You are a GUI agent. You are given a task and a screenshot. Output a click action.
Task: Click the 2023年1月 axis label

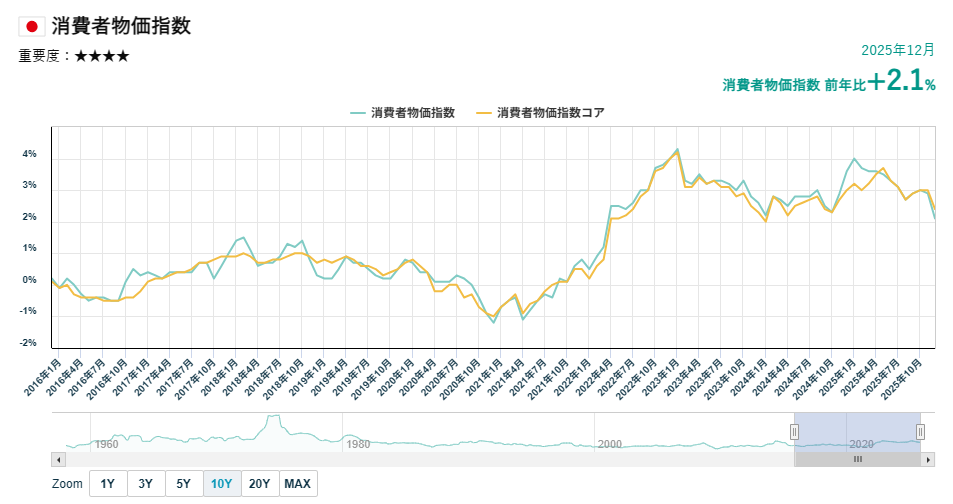pyautogui.click(x=661, y=378)
